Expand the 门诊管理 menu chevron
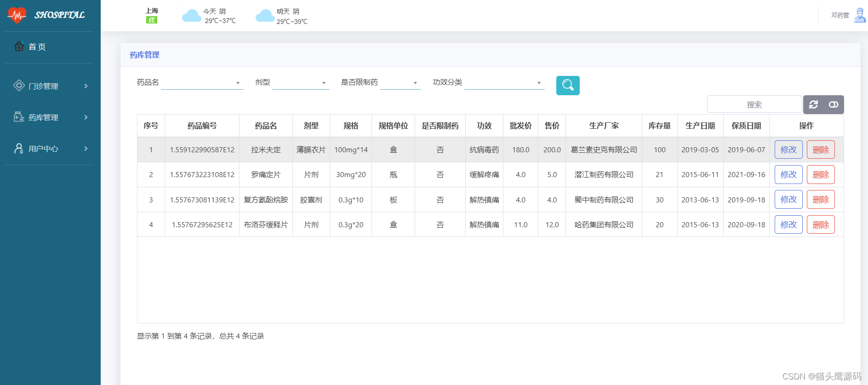 pyautogui.click(x=86, y=86)
